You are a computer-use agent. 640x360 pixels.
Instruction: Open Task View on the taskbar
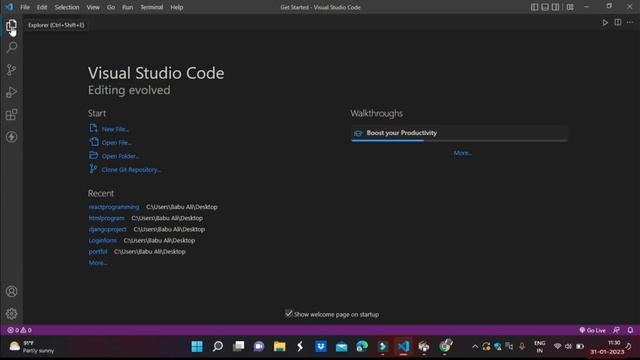[x=238, y=347]
